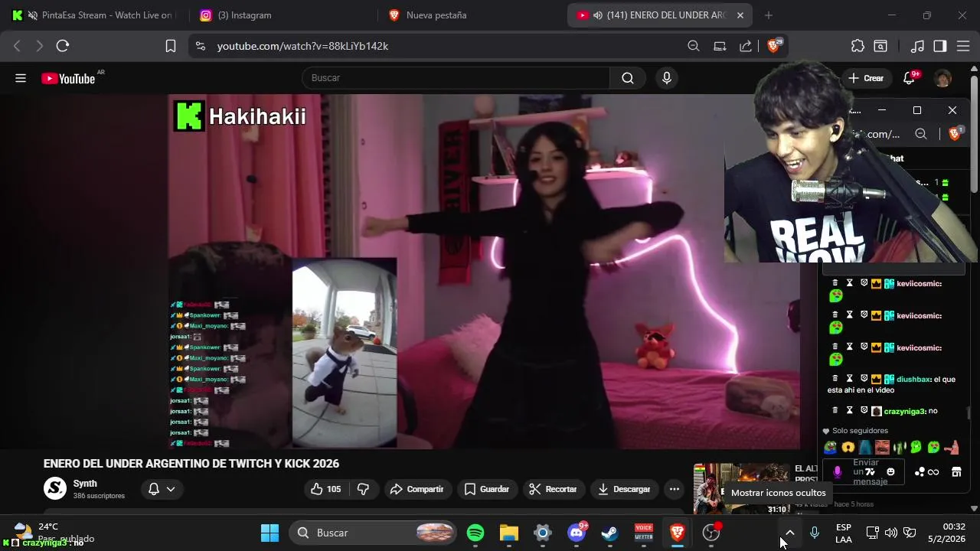Viewport: 980px width, 551px height.
Task: Open a new browser tab
Action: tap(769, 15)
